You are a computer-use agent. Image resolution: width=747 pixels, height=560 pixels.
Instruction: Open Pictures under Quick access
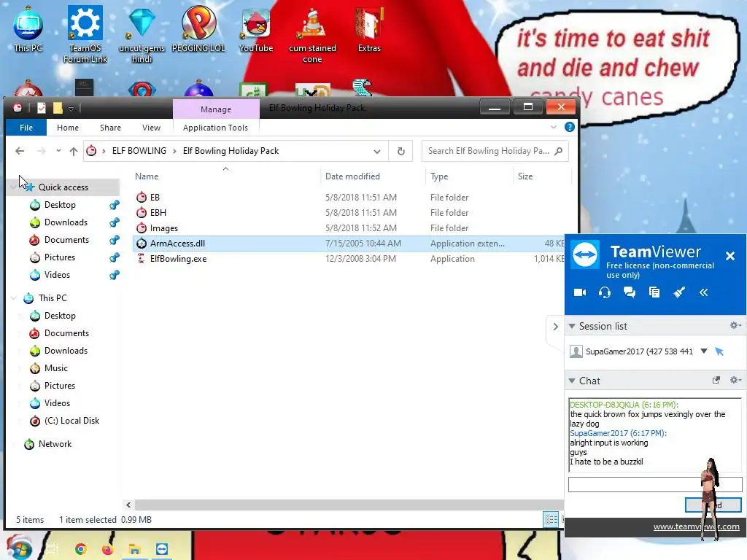pos(60,257)
